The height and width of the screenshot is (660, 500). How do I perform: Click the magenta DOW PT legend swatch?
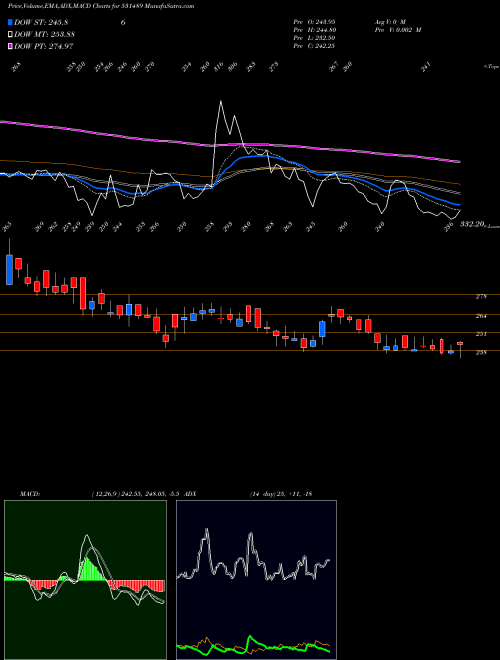click(10, 46)
